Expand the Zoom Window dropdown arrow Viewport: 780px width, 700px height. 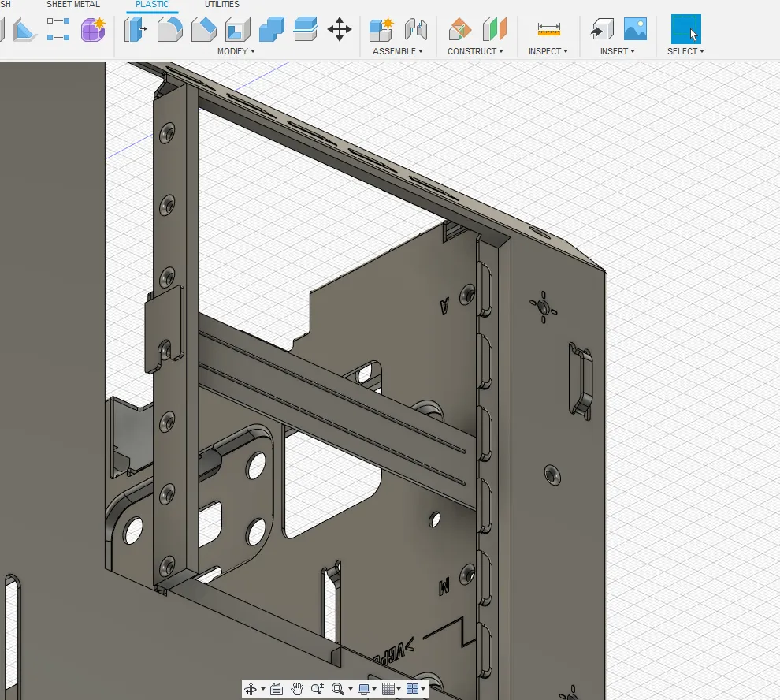350,690
